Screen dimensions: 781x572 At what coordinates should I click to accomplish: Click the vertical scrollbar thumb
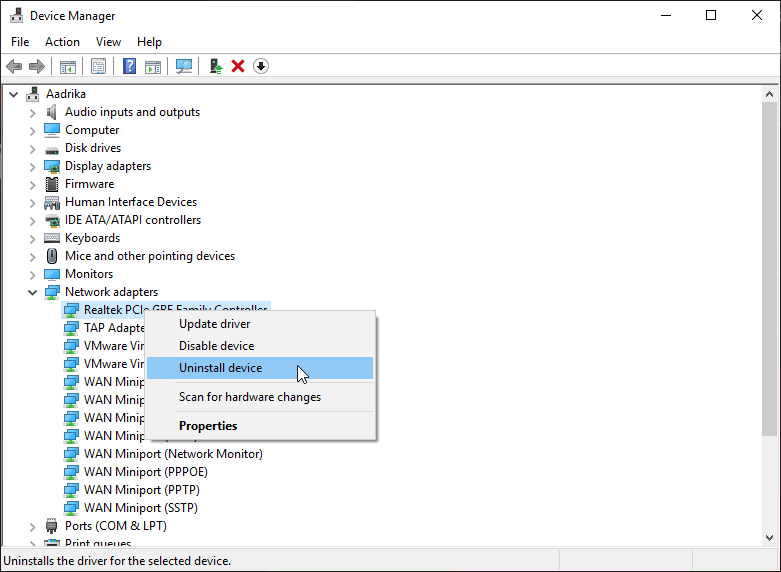[x=769, y=269]
